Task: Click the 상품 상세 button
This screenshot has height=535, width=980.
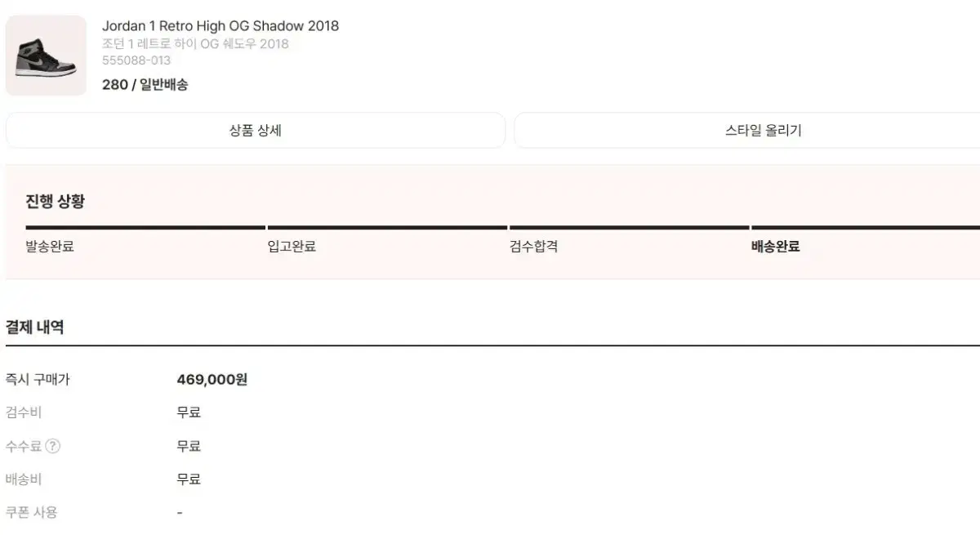Action: coord(256,131)
